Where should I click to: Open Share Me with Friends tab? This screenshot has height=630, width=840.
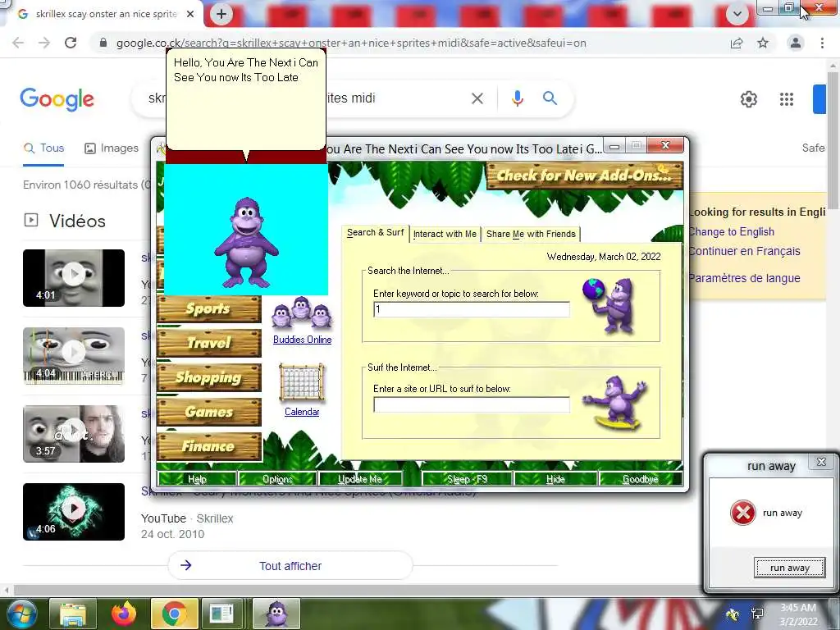tap(531, 234)
